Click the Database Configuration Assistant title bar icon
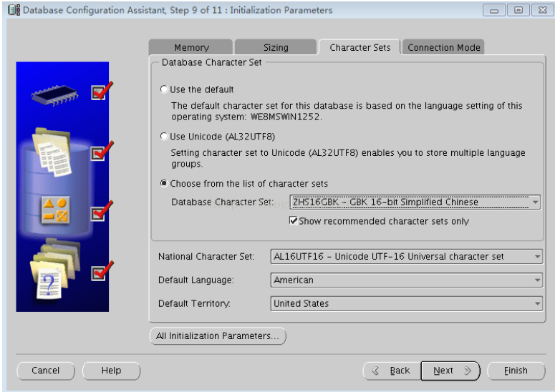The width and height of the screenshot is (555, 392). 14,10
